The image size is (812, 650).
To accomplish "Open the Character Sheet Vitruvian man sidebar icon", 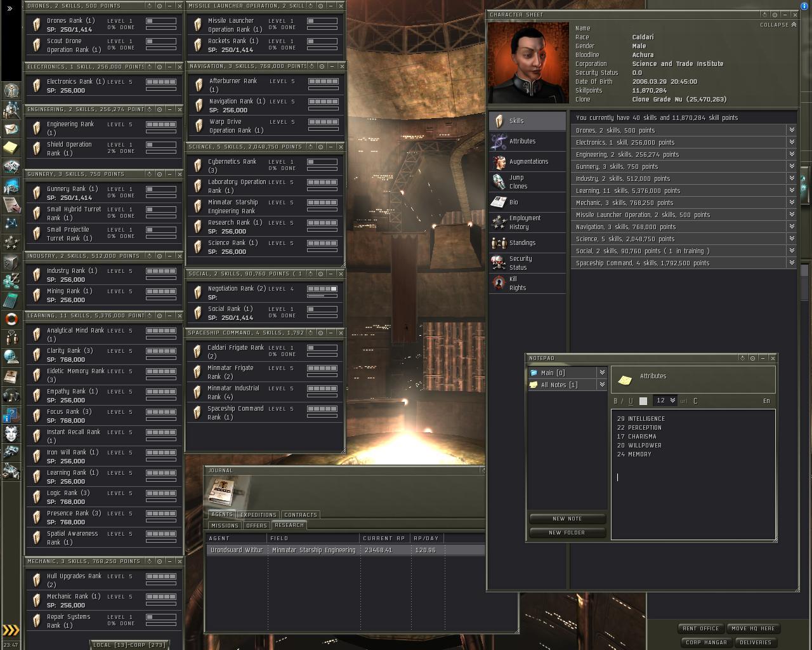I will tap(11, 90).
